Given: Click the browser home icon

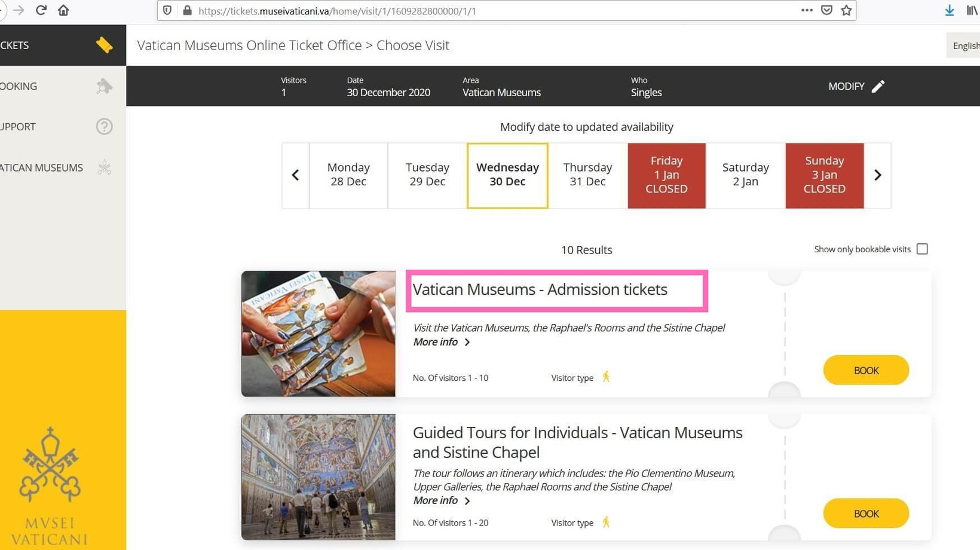Looking at the screenshot, I should 63,10.
